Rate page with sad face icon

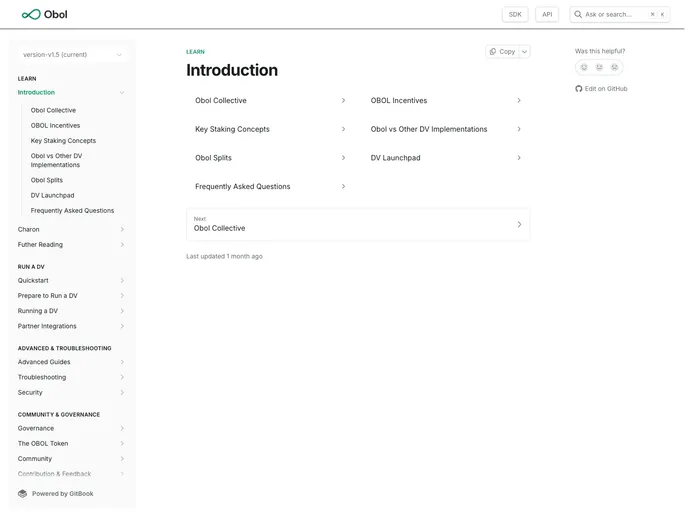click(614, 67)
